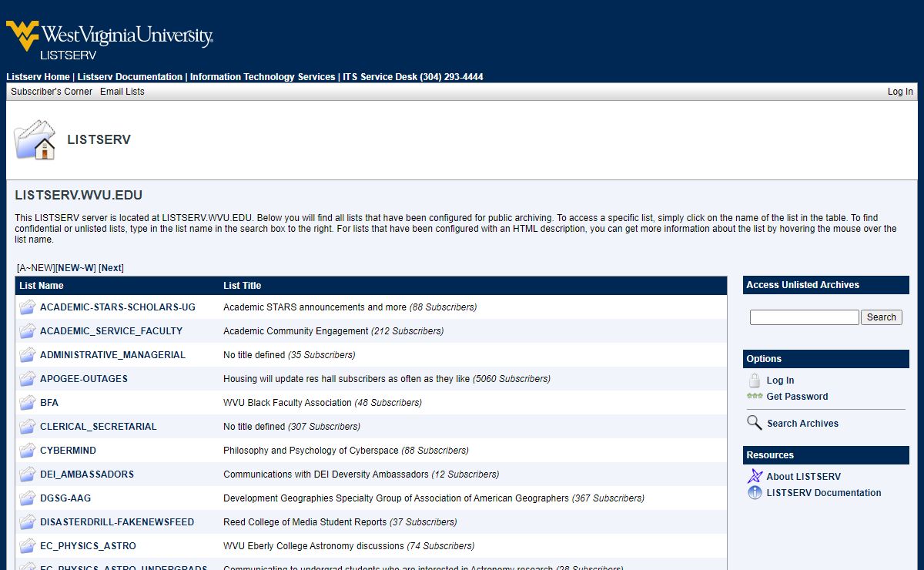Open CYBERMIND list

[x=68, y=451]
